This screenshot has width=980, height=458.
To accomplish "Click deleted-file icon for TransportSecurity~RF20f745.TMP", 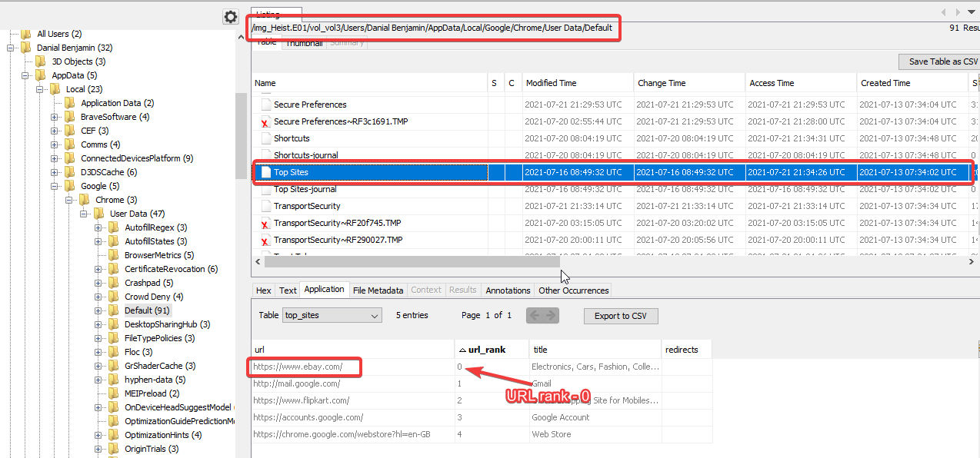I will pyautogui.click(x=266, y=224).
